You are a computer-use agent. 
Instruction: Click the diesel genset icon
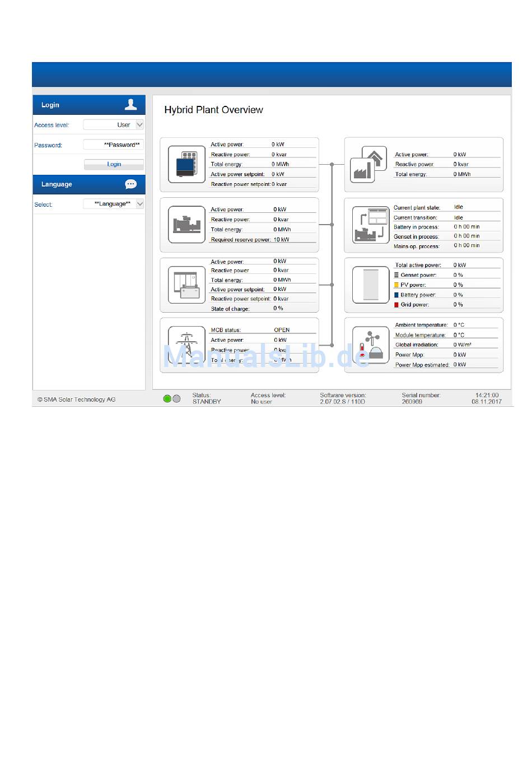(x=186, y=225)
